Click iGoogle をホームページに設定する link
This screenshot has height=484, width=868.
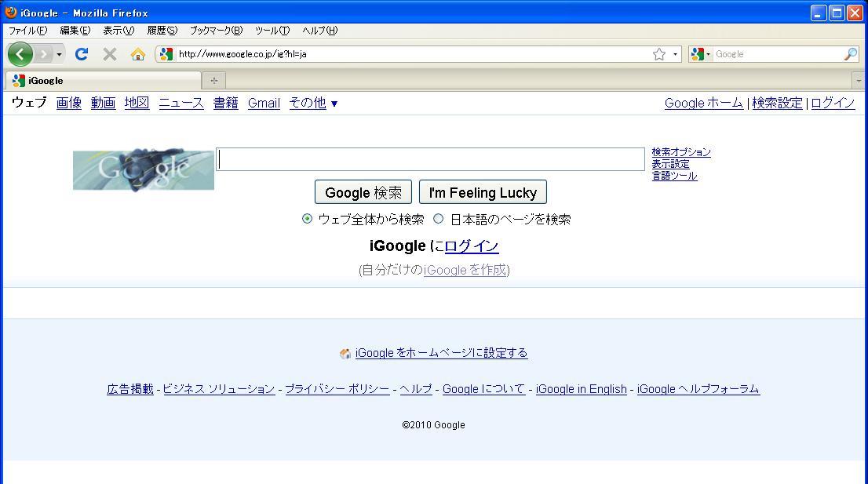[x=441, y=353]
